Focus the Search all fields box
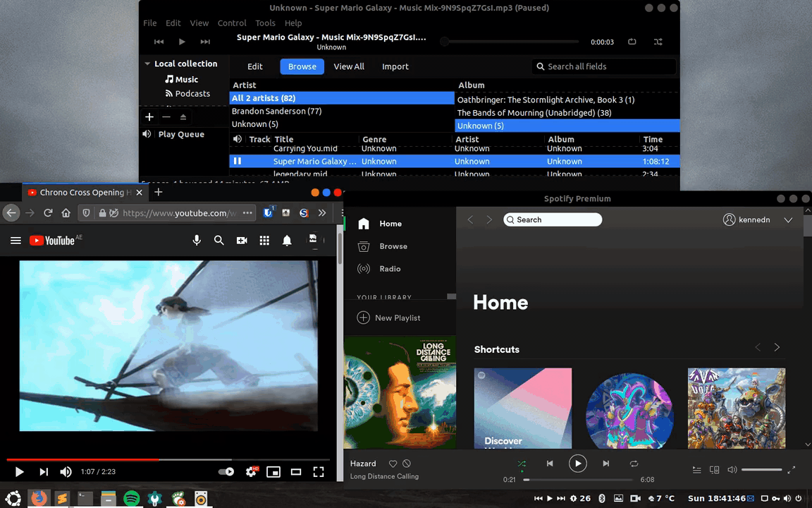The width and height of the screenshot is (812, 508). pos(603,66)
